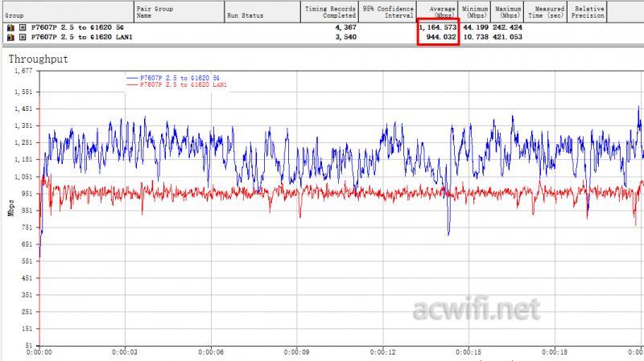
Task: Click the 1,677 label on the y-axis
Action: tap(23, 71)
